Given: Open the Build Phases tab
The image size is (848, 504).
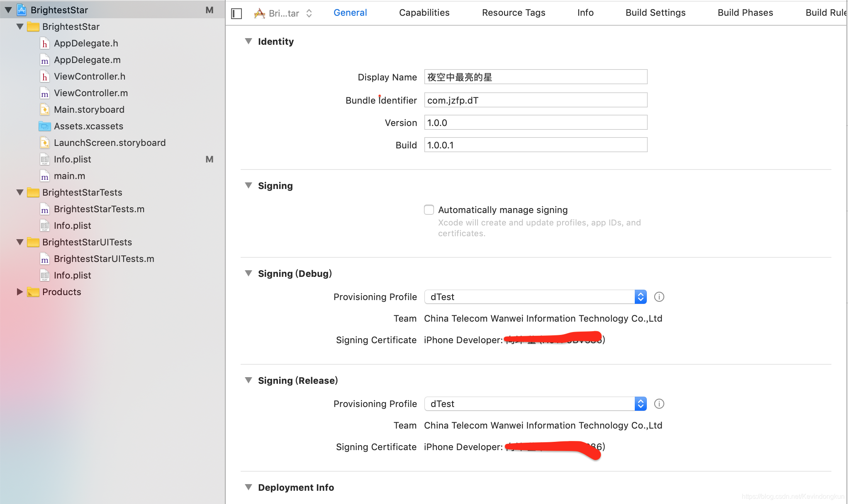Looking at the screenshot, I should pyautogui.click(x=745, y=13).
